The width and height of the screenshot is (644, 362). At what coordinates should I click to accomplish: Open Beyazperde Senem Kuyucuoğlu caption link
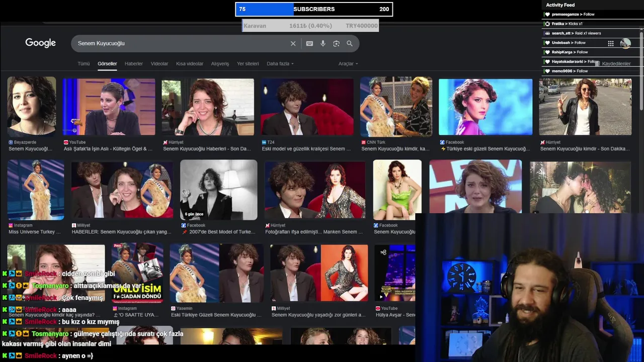[x=30, y=149]
